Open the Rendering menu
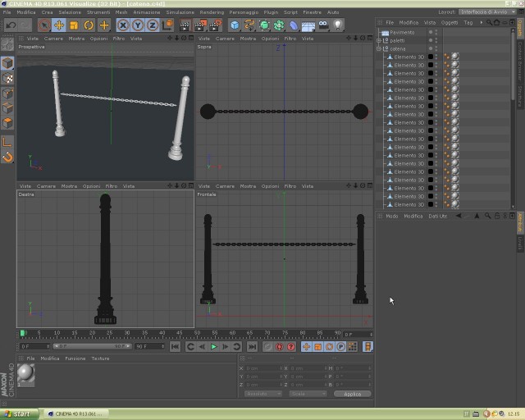 coord(212,12)
